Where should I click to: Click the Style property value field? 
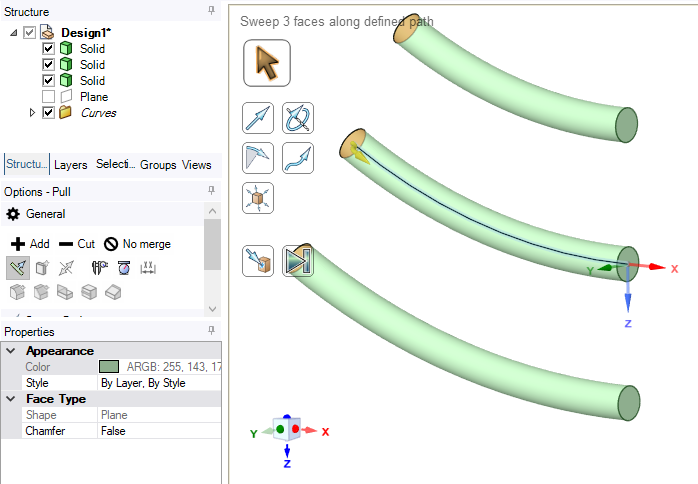(159, 383)
